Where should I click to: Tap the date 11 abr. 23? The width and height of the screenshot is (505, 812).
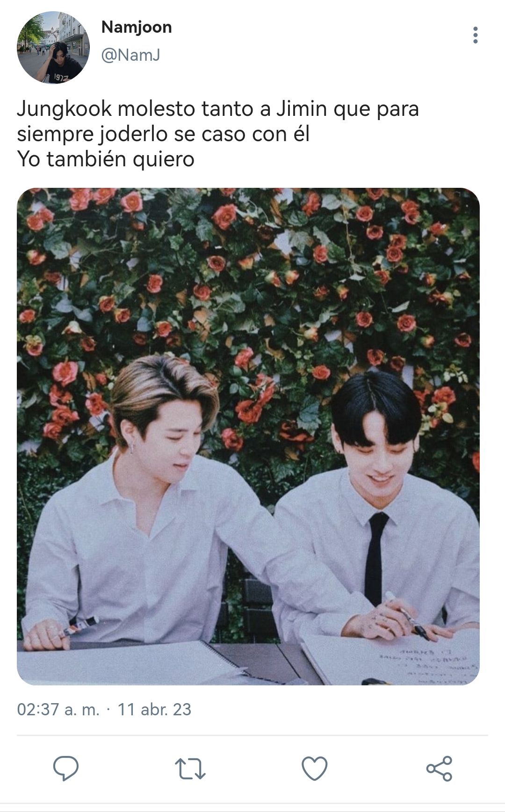(154, 709)
